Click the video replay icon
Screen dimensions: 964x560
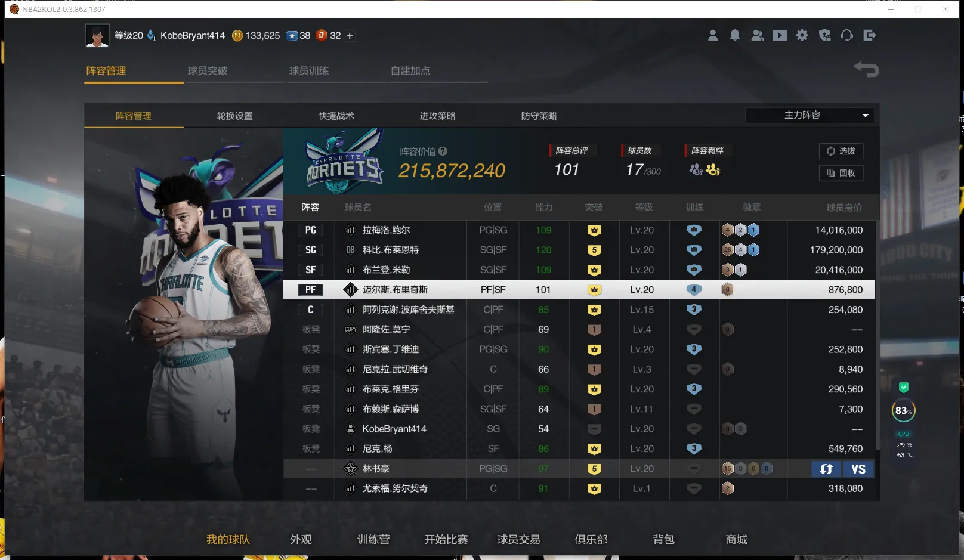pos(780,36)
